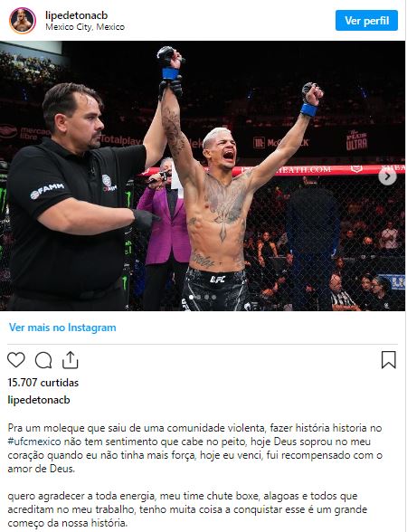Open lipedetonacb profile avatar picture

[23, 20]
